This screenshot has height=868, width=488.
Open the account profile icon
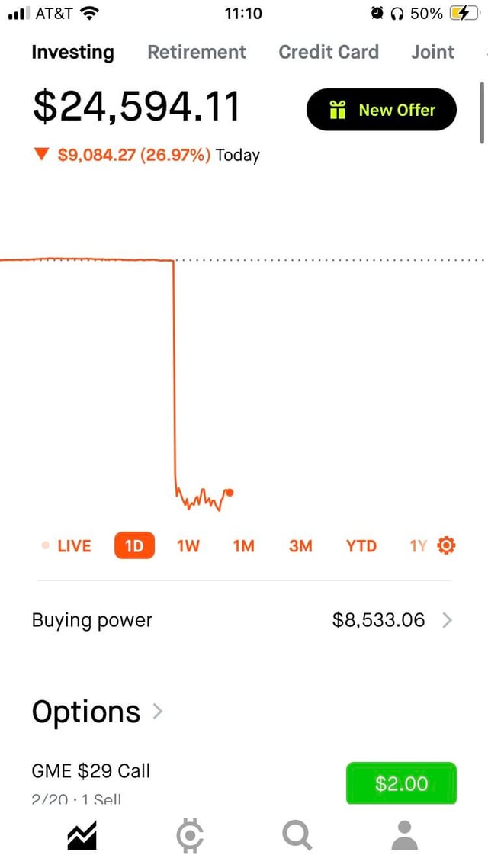point(404,836)
